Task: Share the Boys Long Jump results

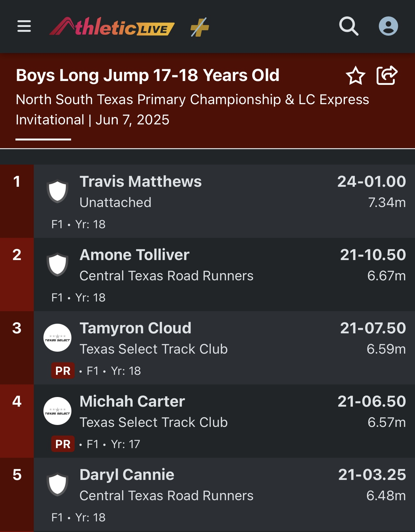Action: [387, 75]
